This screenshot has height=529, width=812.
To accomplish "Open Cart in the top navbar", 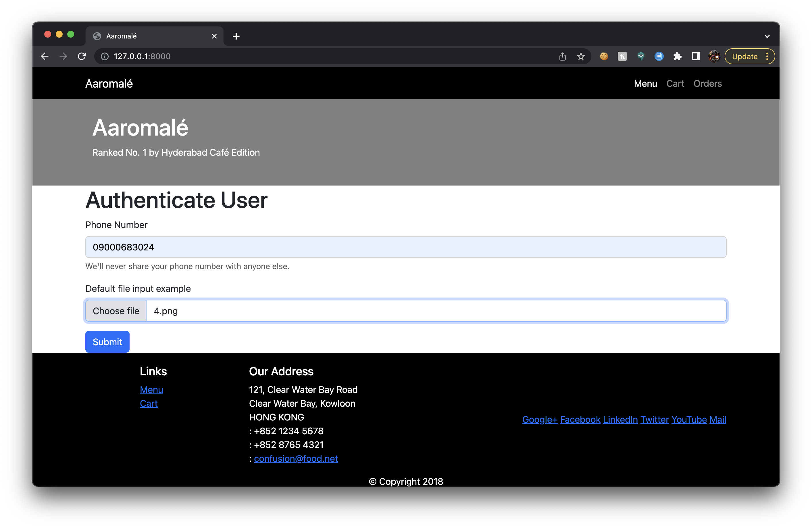I will pyautogui.click(x=675, y=84).
